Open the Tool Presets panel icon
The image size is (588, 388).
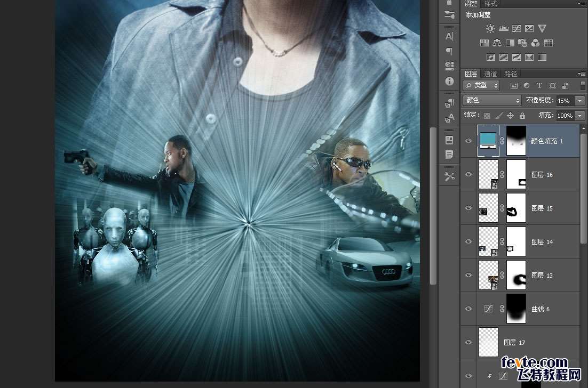[x=449, y=176]
